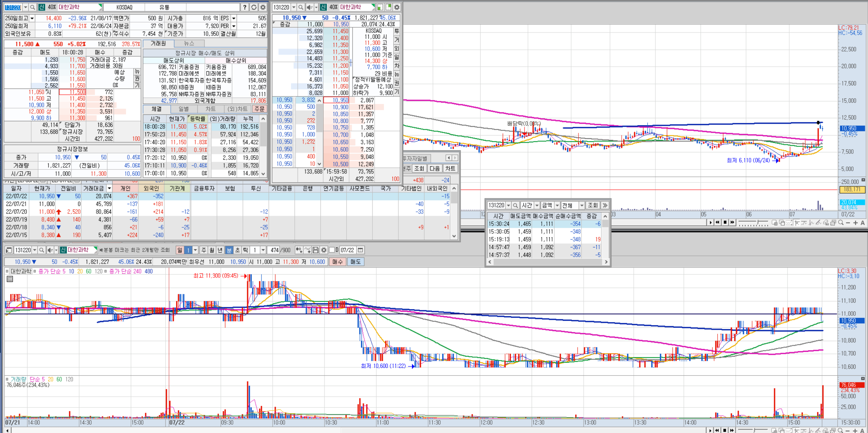Click the help question-mark icon in top-left panel
The image size is (868, 433).
[245, 7]
